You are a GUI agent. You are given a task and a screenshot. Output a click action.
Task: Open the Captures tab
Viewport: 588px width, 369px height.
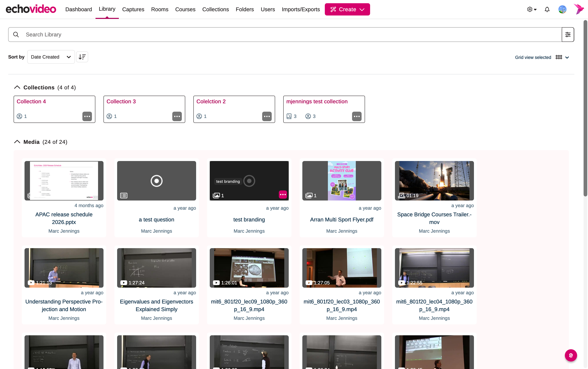pyautogui.click(x=133, y=9)
